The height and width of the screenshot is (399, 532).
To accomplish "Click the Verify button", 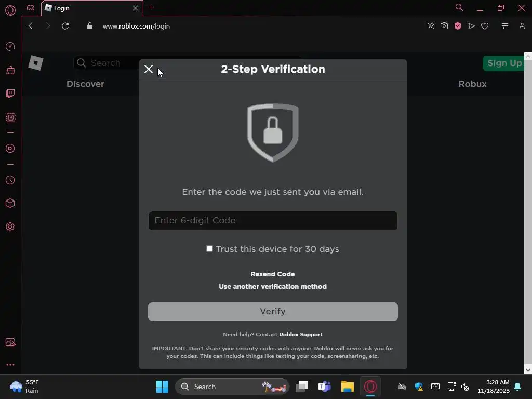I will (x=273, y=312).
